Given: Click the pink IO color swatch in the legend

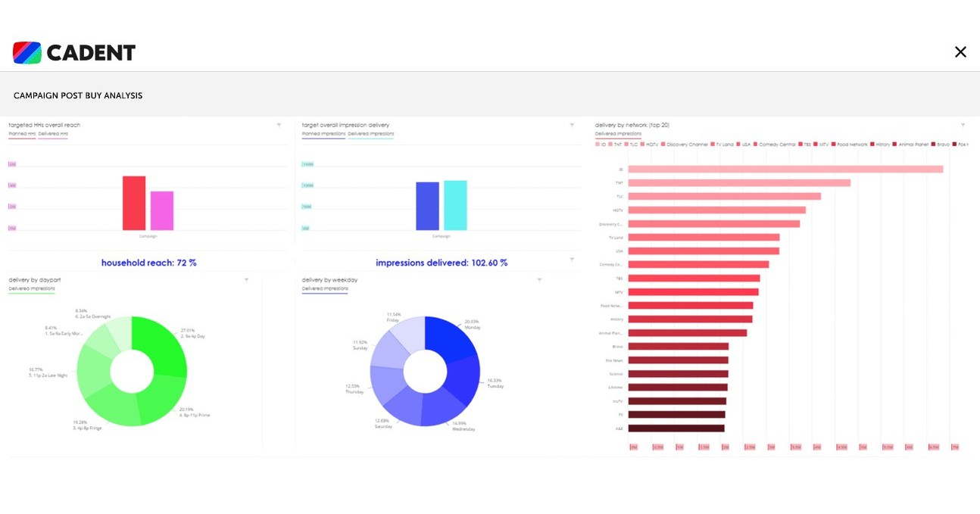Looking at the screenshot, I should pos(598,142).
